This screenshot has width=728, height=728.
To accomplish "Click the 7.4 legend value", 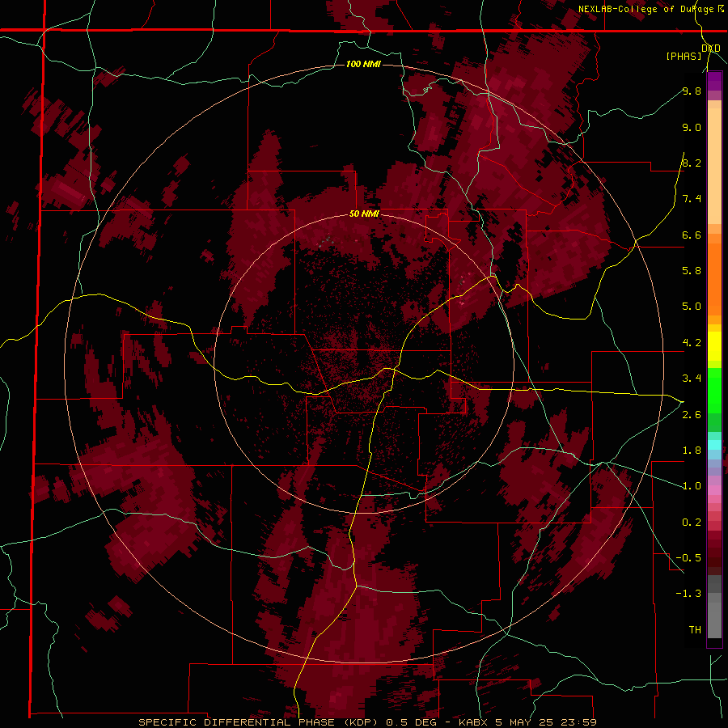I will point(692,199).
